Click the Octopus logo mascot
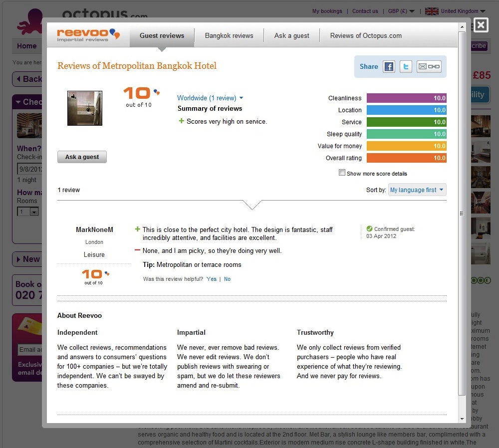 pos(29,21)
